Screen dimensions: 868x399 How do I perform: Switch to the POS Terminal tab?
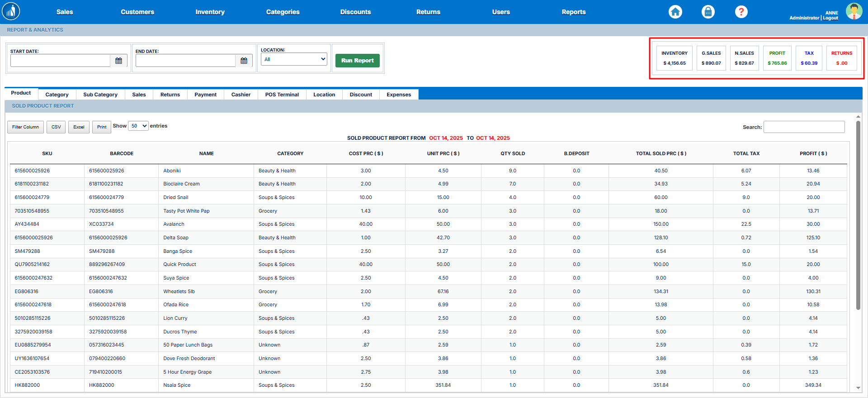pos(282,95)
